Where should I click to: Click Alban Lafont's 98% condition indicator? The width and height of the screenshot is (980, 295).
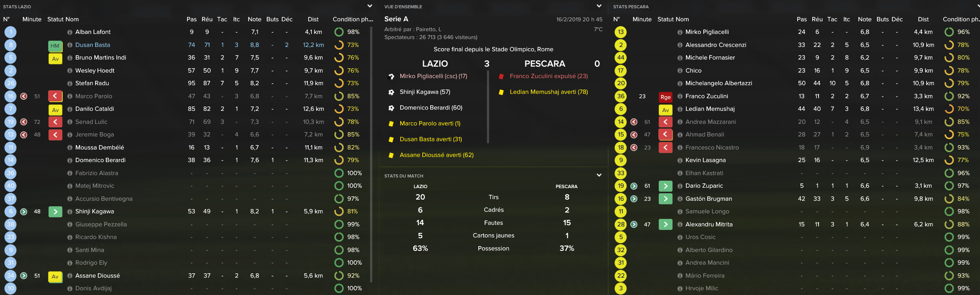click(x=347, y=32)
